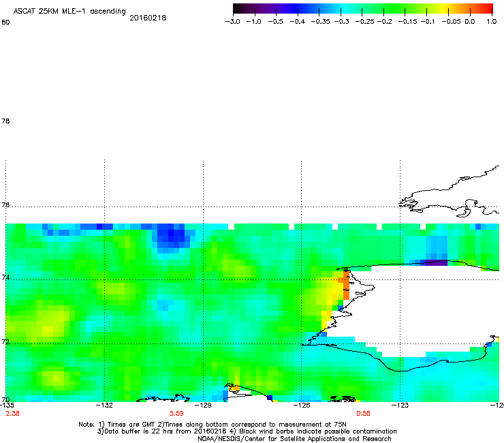Click the "ASCAT 25KM MLE-1 ascending" title
The image size is (504, 443).
pos(69,12)
